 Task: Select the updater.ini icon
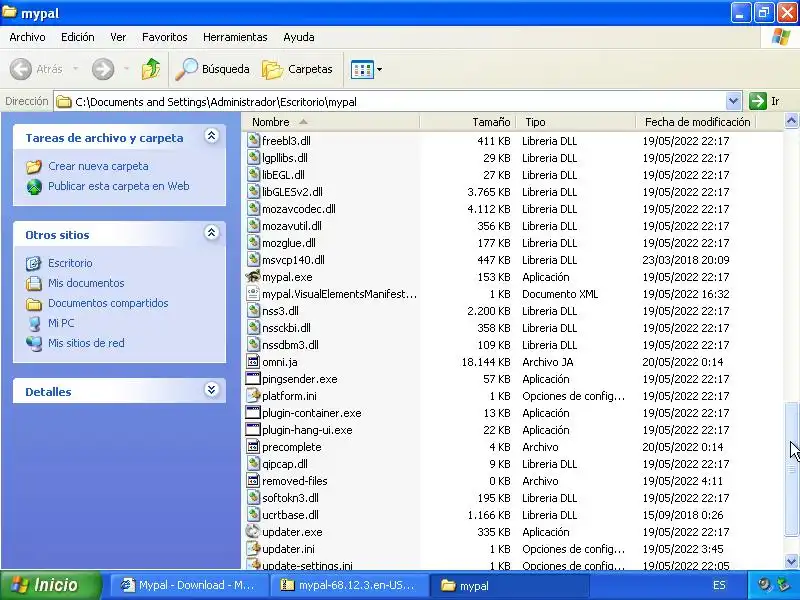(x=253, y=548)
